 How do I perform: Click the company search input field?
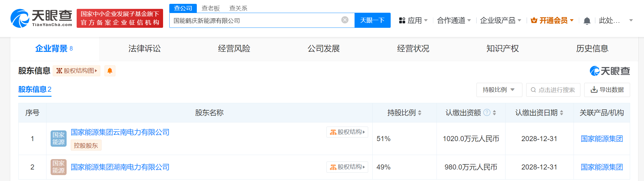(255, 20)
